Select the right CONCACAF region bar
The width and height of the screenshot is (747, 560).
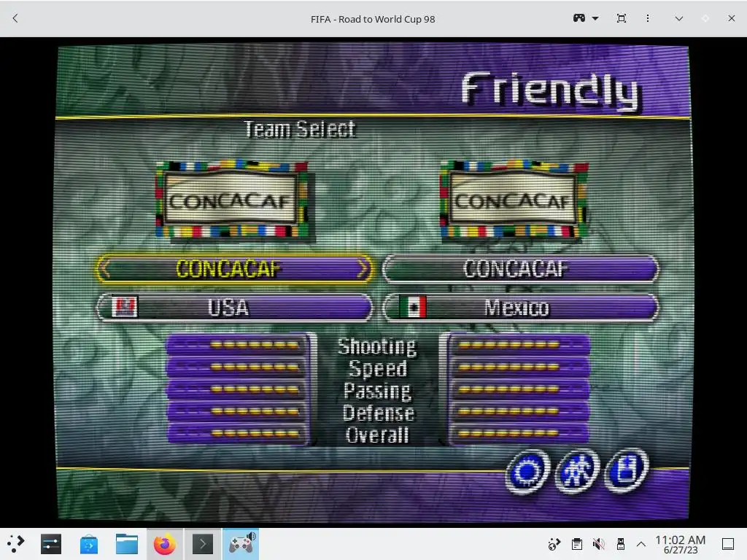pos(521,269)
